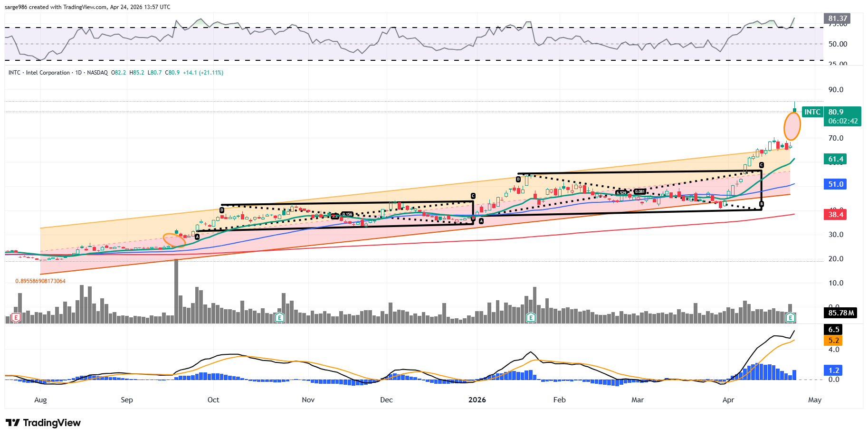
Task: Click the red 38.4 moving average label
Action: pyautogui.click(x=836, y=215)
